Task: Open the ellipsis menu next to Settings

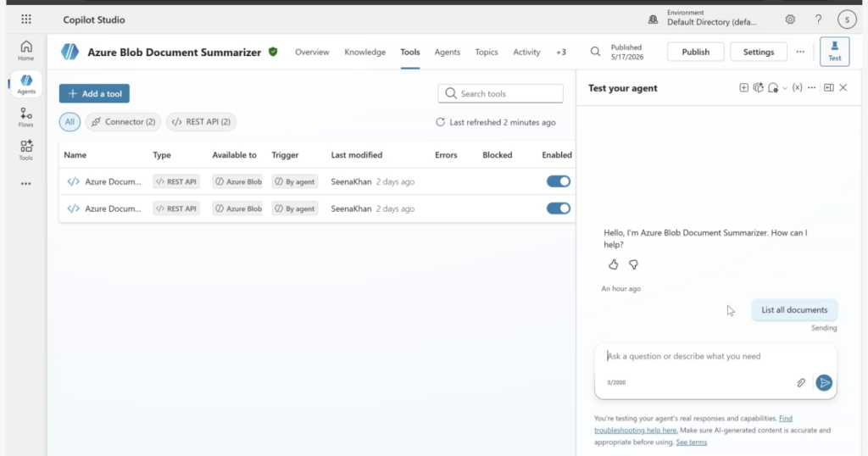Action: coord(800,52)
